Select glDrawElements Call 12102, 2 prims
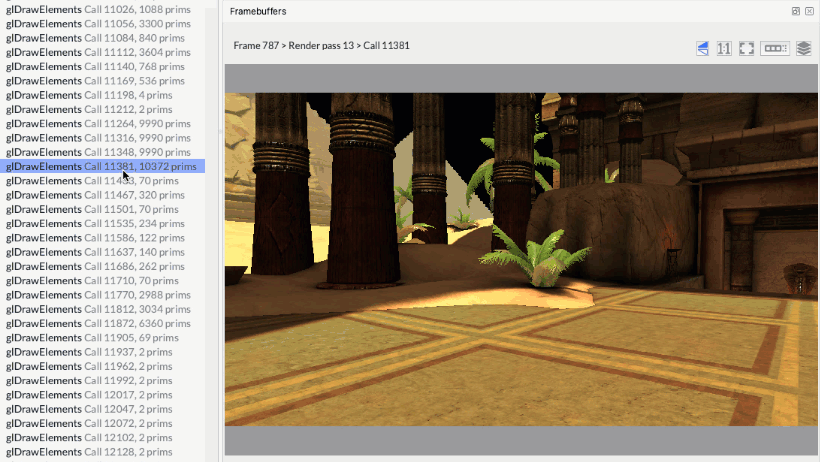The image size is (820, 462). click(x=89, y=437)
